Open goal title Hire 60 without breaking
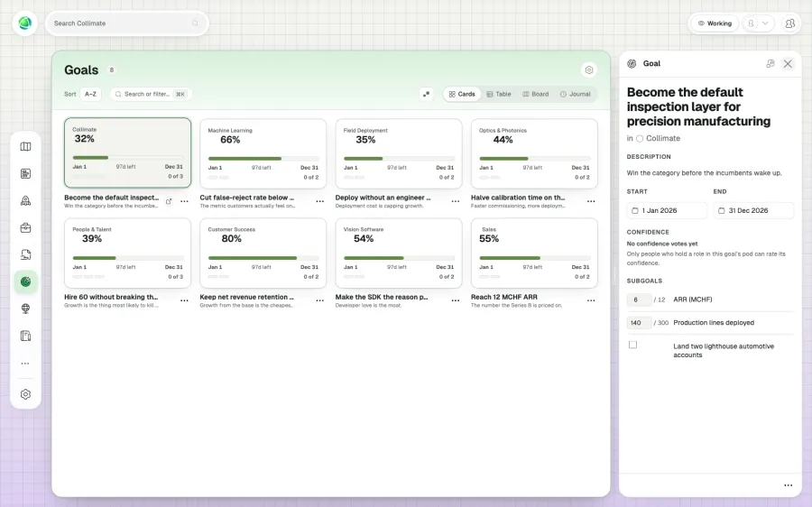This screenshot has height=507, width=812. click(111, 297)
